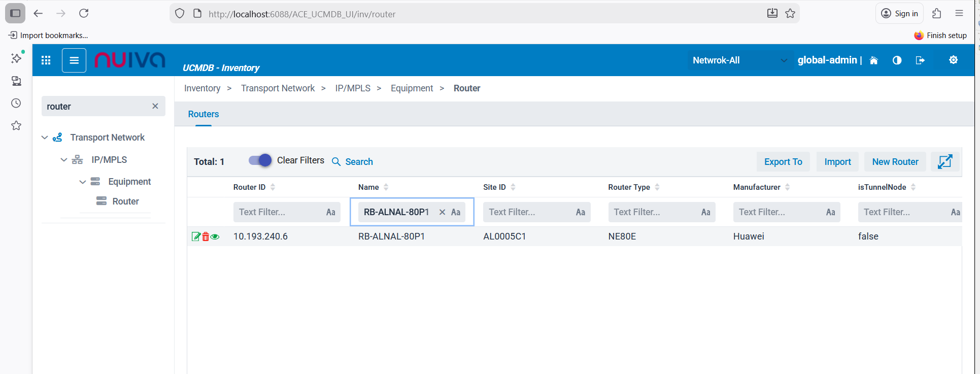Click the red delete trash icon
The height and width of the screenshot is (374, 980).
[206, 236]
